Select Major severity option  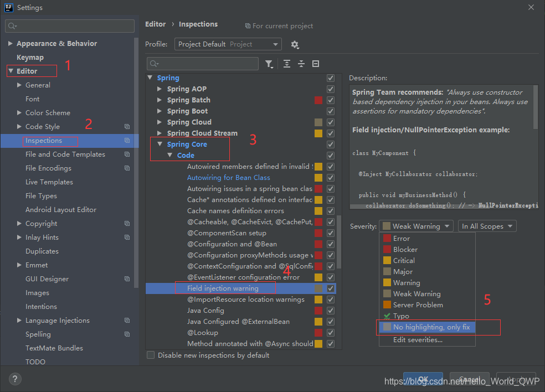coord(427,272)
